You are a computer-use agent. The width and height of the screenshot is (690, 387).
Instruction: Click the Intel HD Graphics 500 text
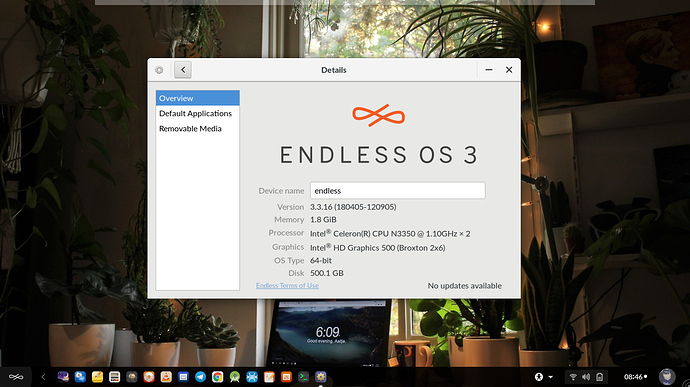(378, 247)
